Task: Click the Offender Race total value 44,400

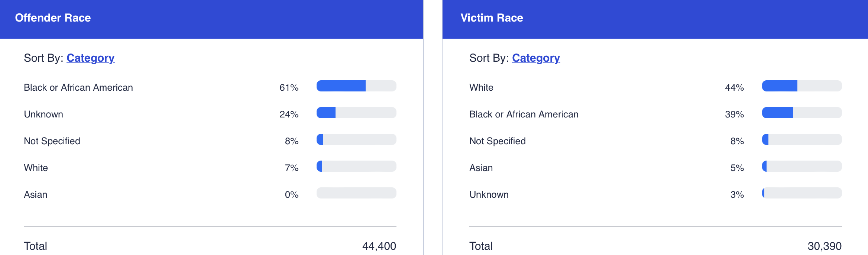Action: 379,246
